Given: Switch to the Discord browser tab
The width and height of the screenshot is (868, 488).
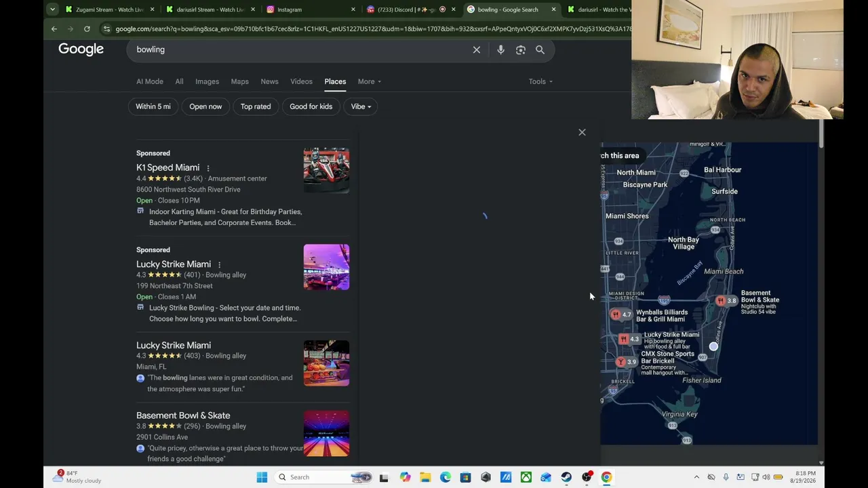Looking at the screenshot, I should point(411,9).
